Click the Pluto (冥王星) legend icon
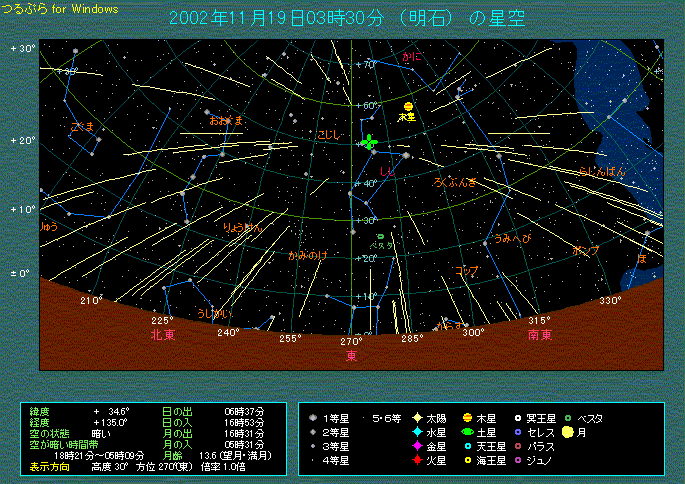 pos(517,418)
